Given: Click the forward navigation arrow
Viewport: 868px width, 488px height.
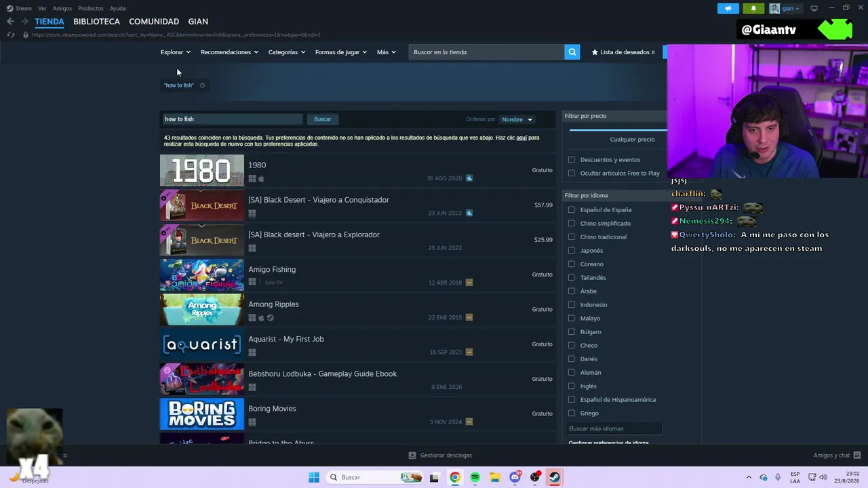Looking at the screenshot, I should tap(24, 22).
